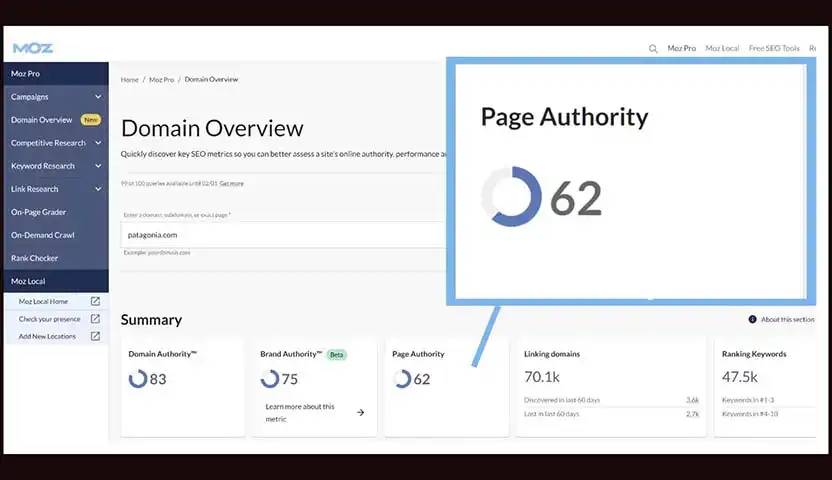Open Moz Pro sidebar header
The image size is (832, 480).
pos(56,74)
